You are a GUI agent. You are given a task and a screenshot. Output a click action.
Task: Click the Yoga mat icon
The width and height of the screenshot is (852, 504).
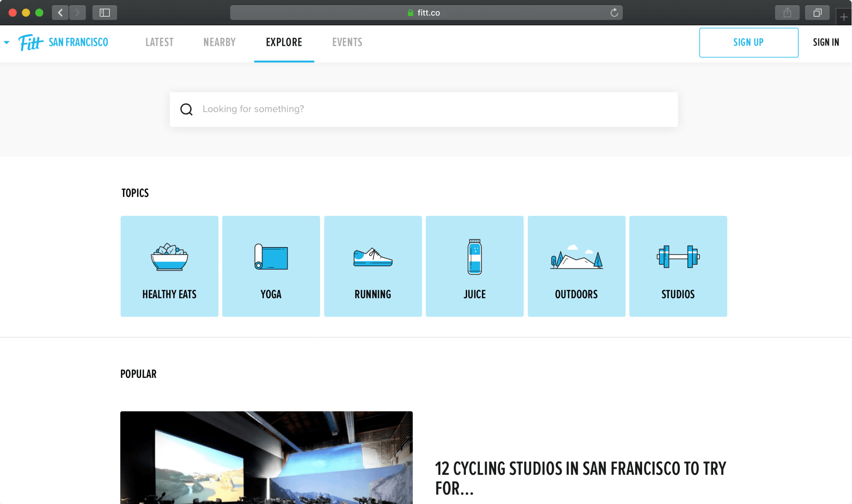pyautogui.click(x=271, y=257)
